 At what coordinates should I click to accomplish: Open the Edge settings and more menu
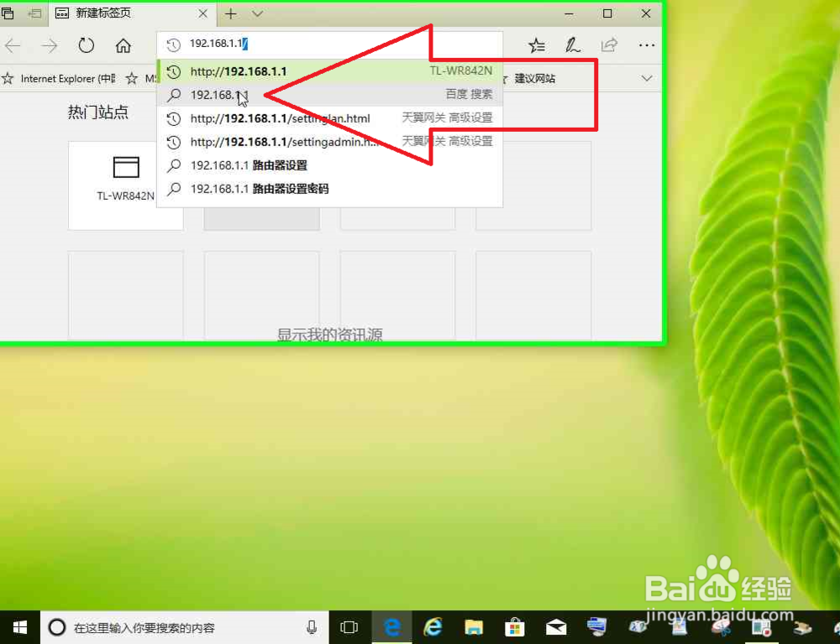click(647, 45)
